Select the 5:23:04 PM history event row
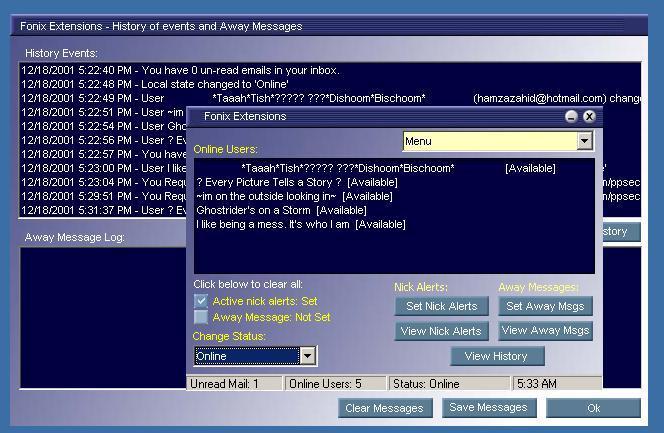The height and width of the screenshot is (433, 664). pyautogui.click(x=103, y=182)
